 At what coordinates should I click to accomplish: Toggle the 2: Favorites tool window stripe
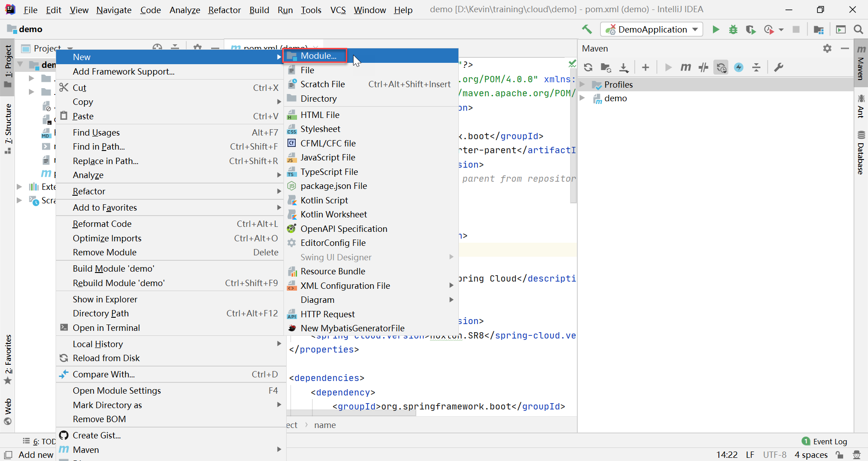point(8,359)
